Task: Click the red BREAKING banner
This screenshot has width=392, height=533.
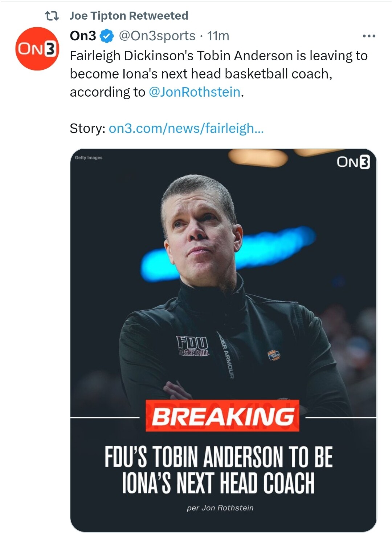Action: coord(222,416)
